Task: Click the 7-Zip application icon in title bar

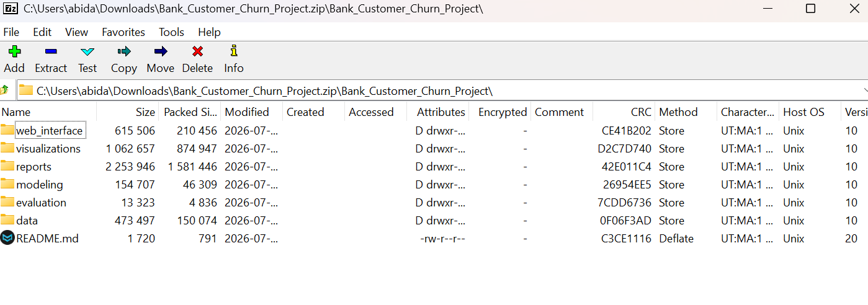Action: 10,9
